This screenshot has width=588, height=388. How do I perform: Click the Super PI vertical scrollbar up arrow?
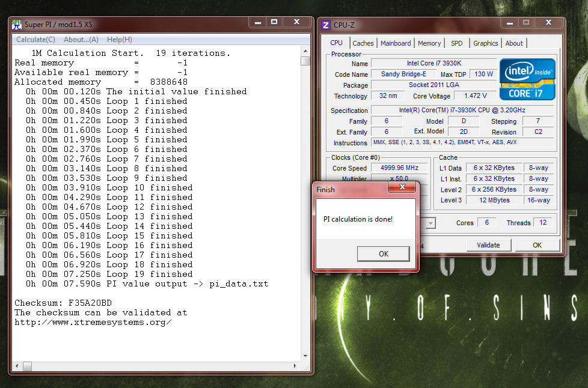[305, 51]
